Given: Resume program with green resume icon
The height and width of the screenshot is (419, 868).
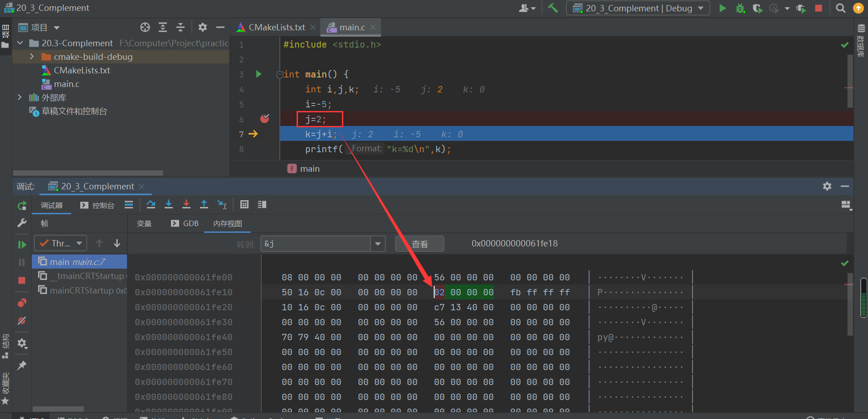Looking at the screenshot, I should (x=22, y=245).
